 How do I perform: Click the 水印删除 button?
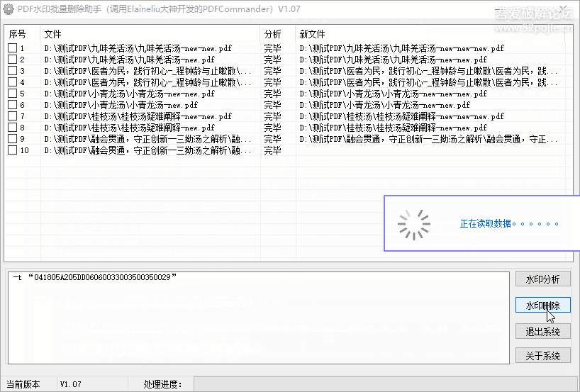tap(542, 306)
